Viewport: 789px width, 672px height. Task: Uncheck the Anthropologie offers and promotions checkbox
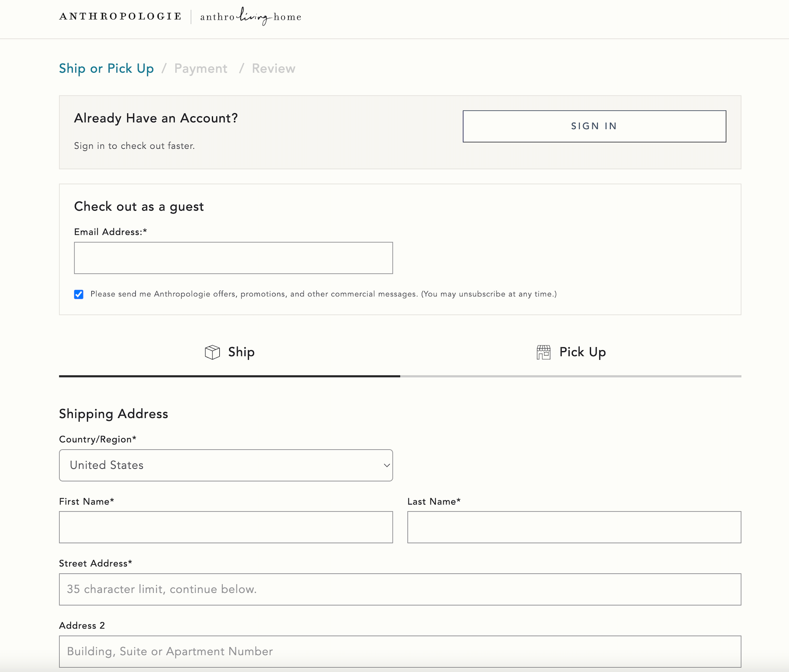tap(79, 294)
